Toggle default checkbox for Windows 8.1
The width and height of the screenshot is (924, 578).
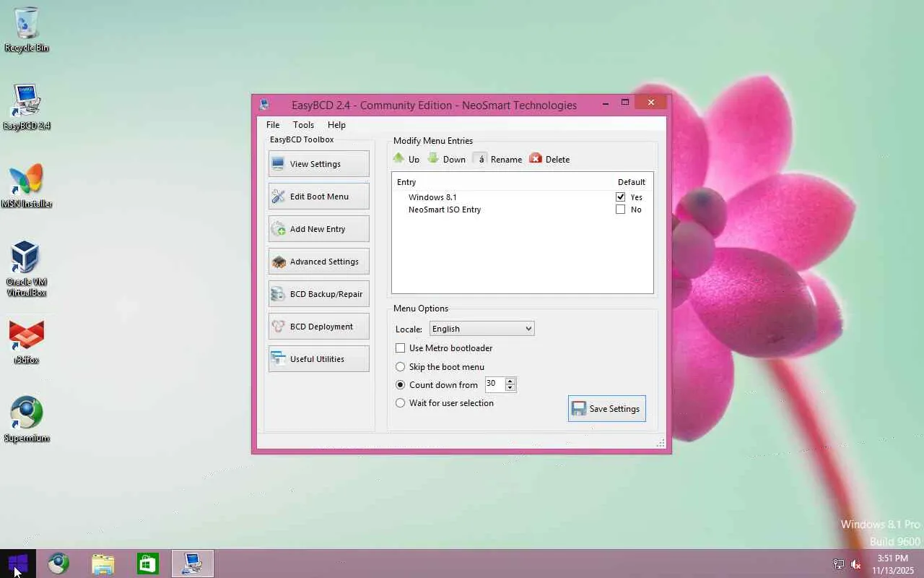[620, 197]
